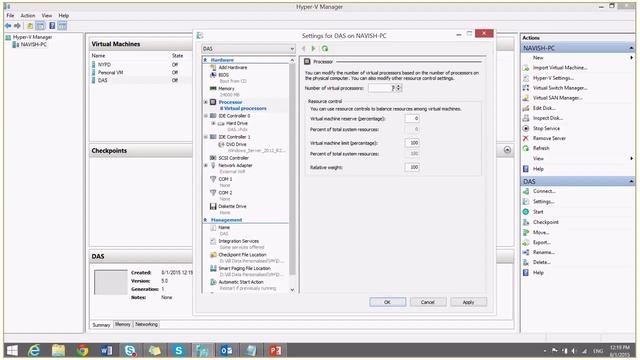Click OK in Settings dialog

point(387,302)
